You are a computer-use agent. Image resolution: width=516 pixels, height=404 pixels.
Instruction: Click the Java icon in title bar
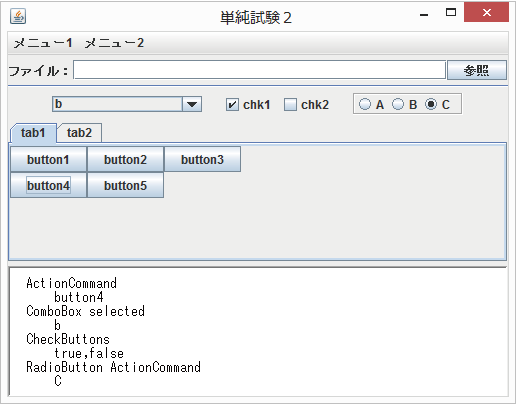point(18,16)
